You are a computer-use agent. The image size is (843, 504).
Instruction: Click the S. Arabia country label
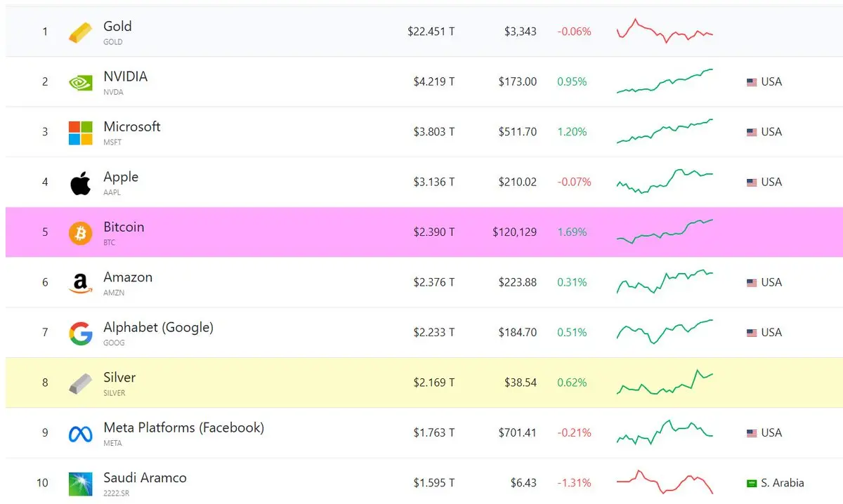[783, 484]
